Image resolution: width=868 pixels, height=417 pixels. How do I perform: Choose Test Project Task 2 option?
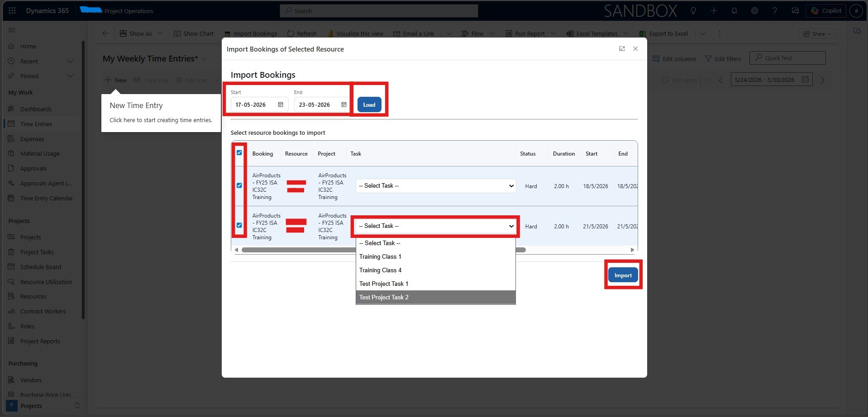[x=436, y=297]
